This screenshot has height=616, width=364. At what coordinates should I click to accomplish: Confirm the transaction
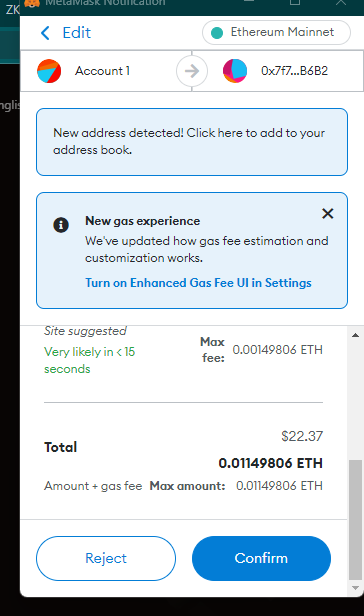pos(261,558)
